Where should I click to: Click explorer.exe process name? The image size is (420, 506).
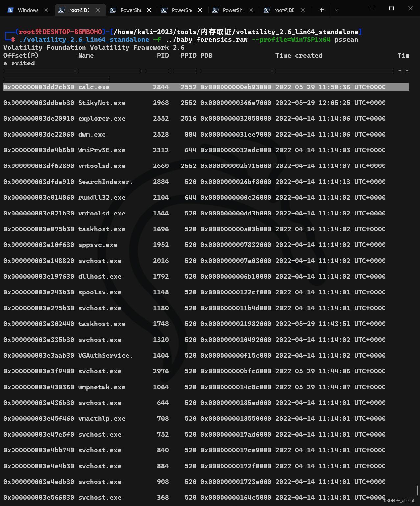[x=102, y=118]
